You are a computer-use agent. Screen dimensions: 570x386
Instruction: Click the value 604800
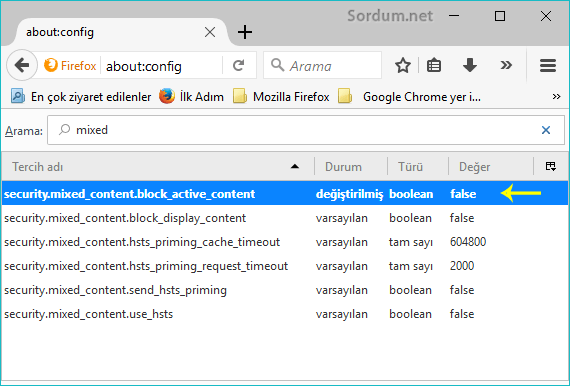[x=468, y=242]
